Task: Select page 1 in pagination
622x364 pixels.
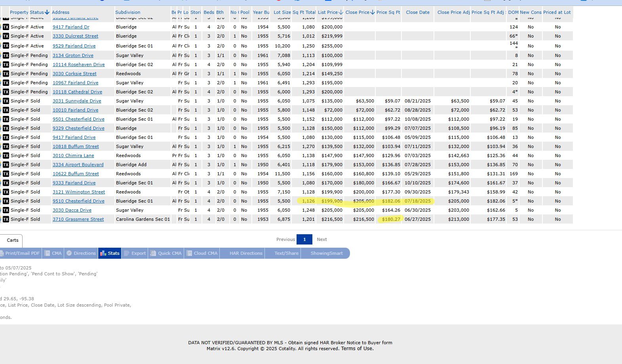Action: click(304, 239)
